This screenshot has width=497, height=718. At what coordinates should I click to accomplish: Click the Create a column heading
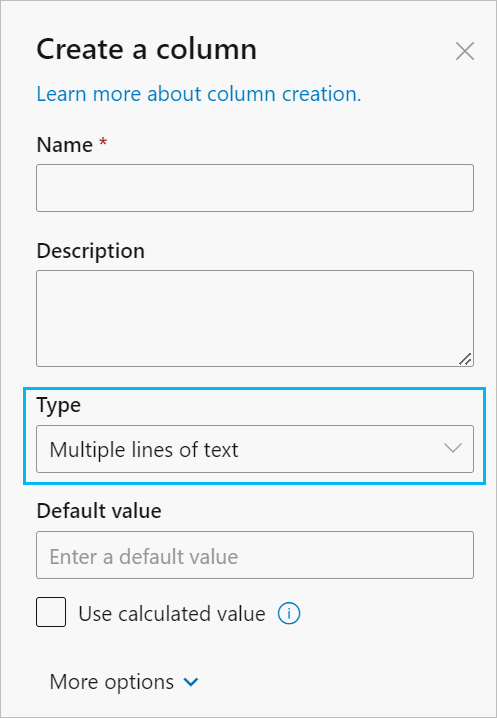147,49
